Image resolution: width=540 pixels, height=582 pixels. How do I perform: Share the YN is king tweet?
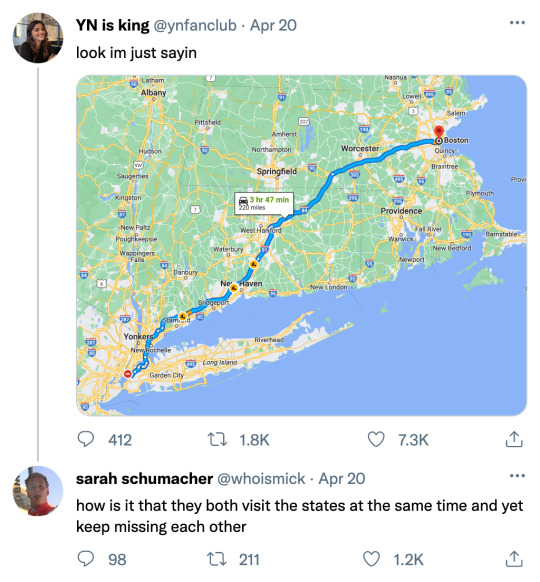pyautogui.click(x=514, y=439)
